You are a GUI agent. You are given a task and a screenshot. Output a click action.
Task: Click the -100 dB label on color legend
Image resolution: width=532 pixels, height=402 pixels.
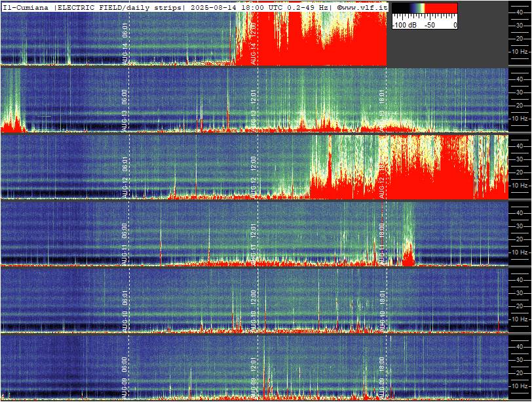pos(404,25)
